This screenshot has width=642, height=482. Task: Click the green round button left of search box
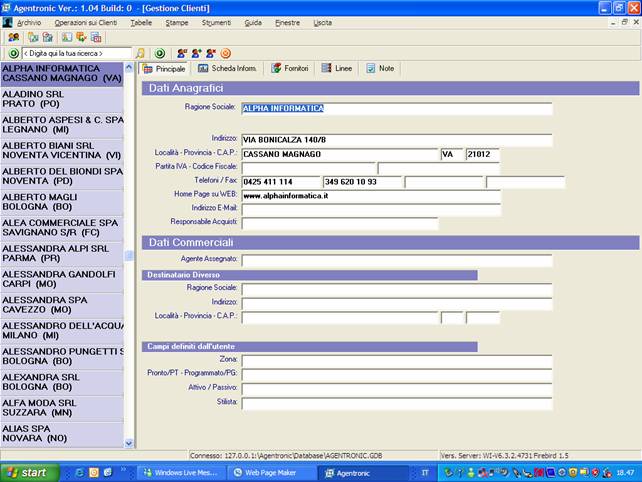(x=14, y=53)
